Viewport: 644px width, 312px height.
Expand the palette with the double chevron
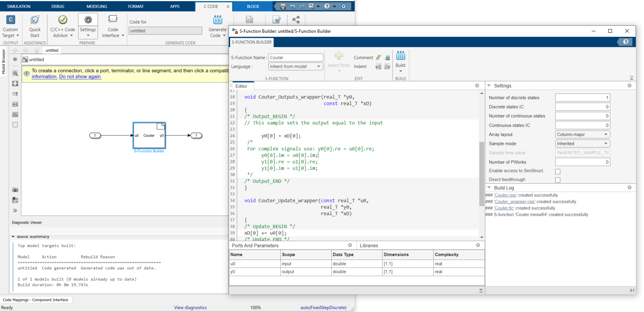point(15,210)
